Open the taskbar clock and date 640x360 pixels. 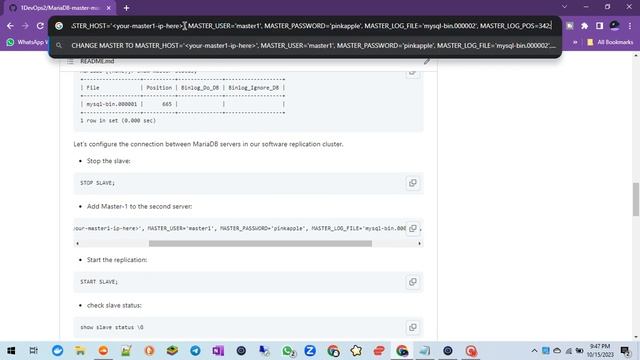point(600,351)
